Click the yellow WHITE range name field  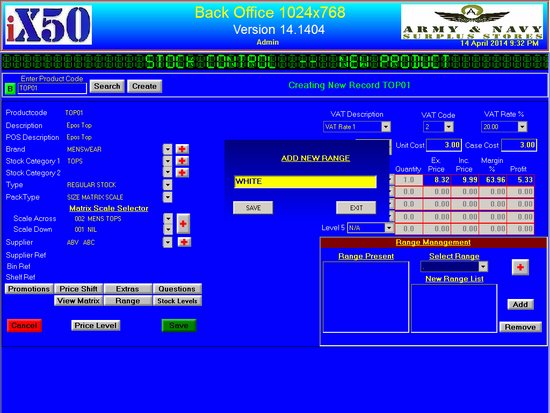pyautogui.click(x=305, y=182)
